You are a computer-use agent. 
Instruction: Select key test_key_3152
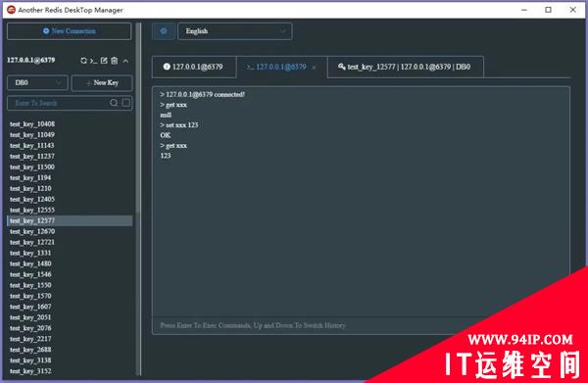pos(70,371)
